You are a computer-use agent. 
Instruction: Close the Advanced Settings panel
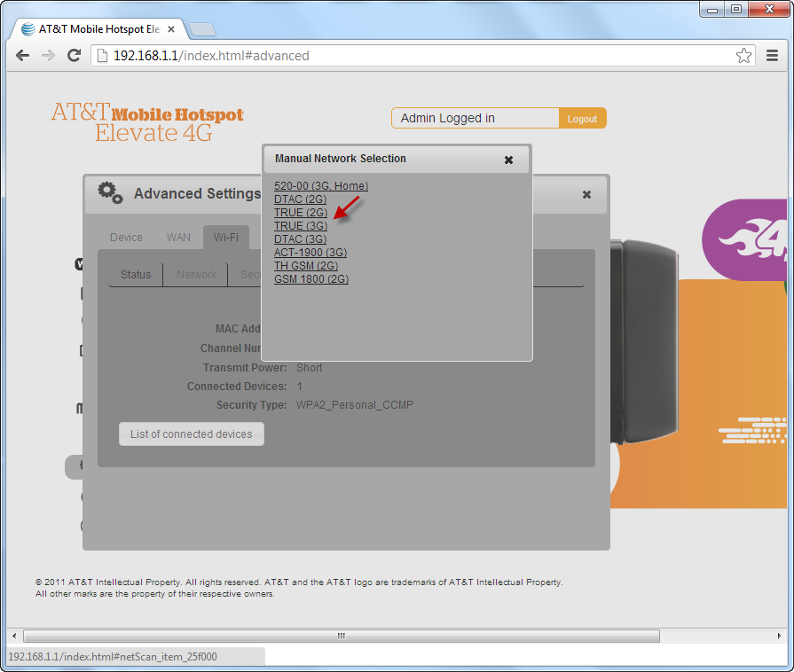click(586, 194)
